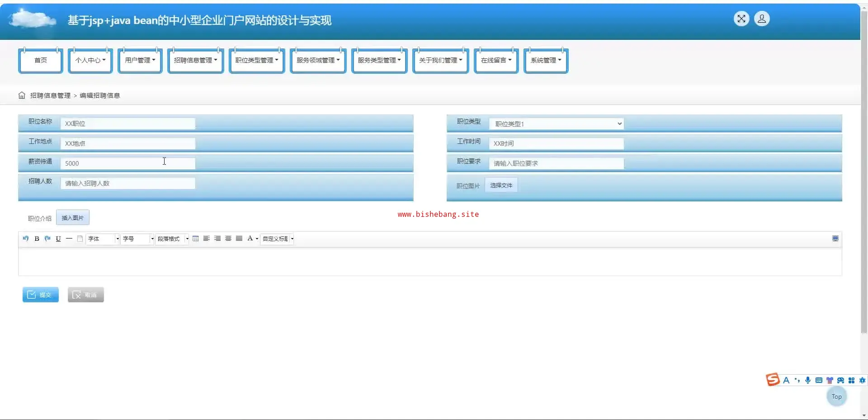This screenshot has height=420, width=868.
Task: Insert a horizontal rule in the editor
Action: [x=69, y=239]
